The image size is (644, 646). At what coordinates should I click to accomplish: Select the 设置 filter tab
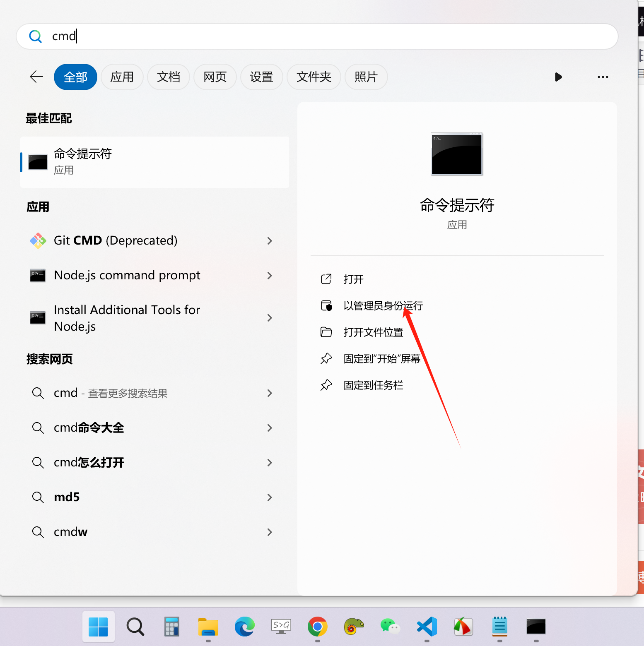click(x=261, y=77)
